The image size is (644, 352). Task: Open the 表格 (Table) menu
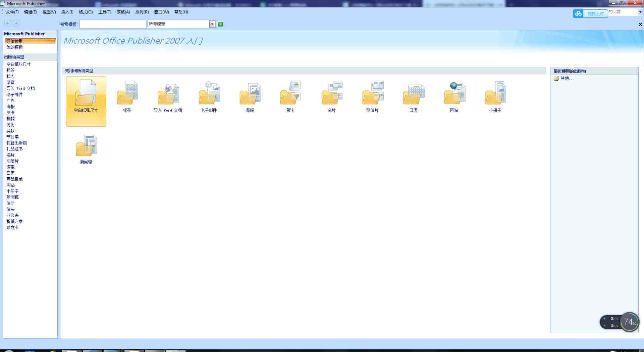tap(122, 12)
